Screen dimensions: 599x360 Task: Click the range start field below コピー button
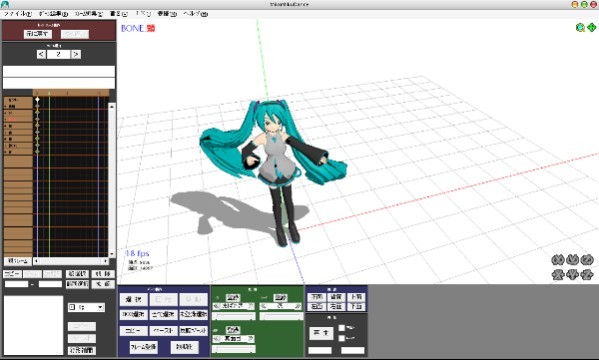click(x=16, y=284)
